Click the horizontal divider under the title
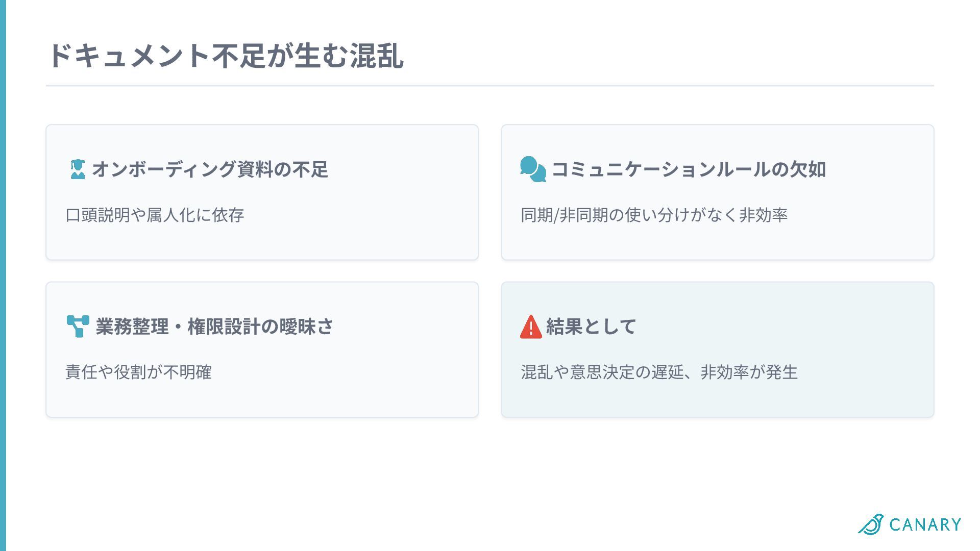This screenshot has height=551, width=980. (490, 86)
